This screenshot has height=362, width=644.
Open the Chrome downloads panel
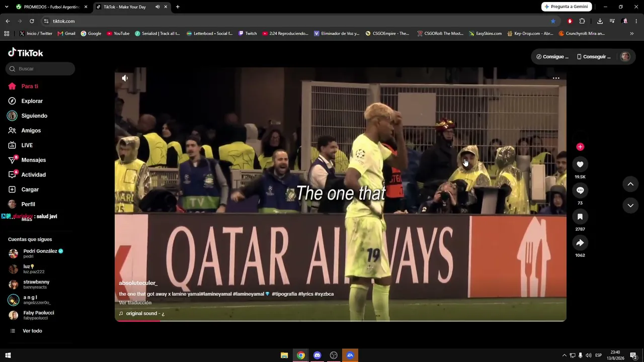click(x=600, y=21)
